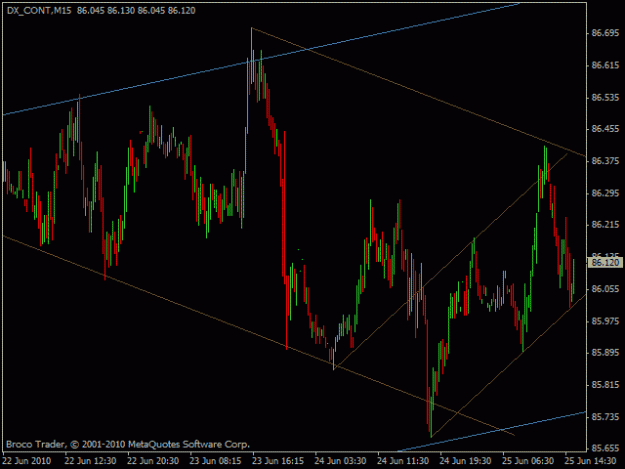Click price axis label 85.975
Image resolution: width=625 pixels, height=469 pixels.
tap(605, 321)
